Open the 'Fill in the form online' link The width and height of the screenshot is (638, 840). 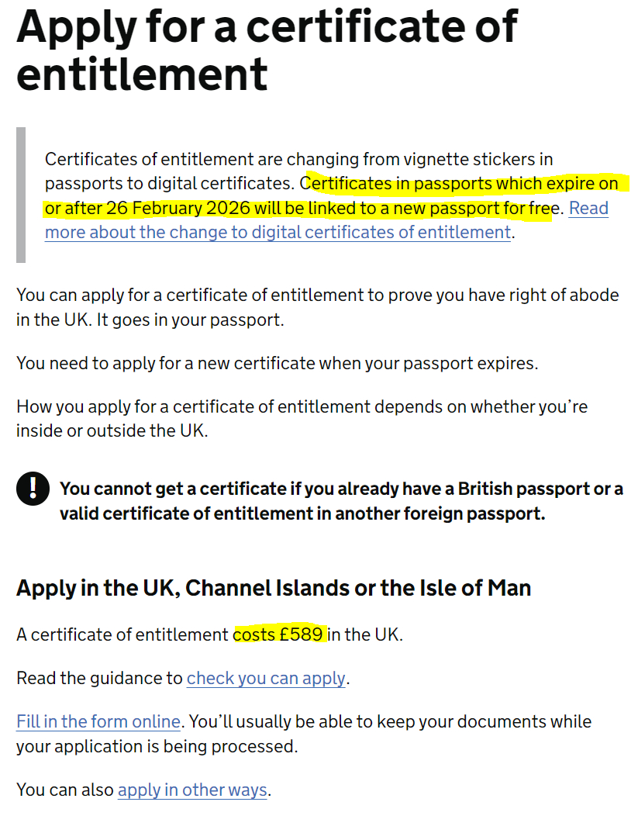point(98,721)
